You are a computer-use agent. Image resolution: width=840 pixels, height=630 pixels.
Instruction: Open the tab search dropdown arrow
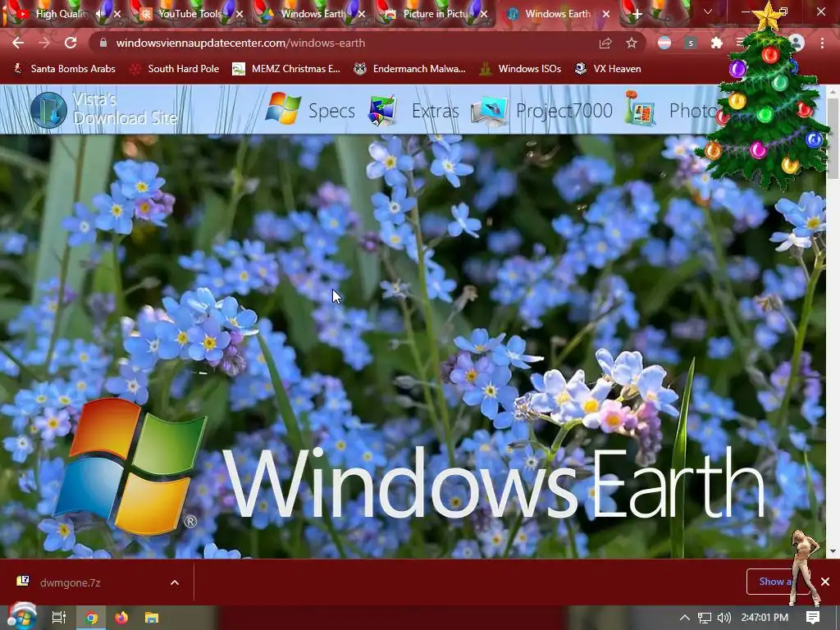tap(708, 11)
